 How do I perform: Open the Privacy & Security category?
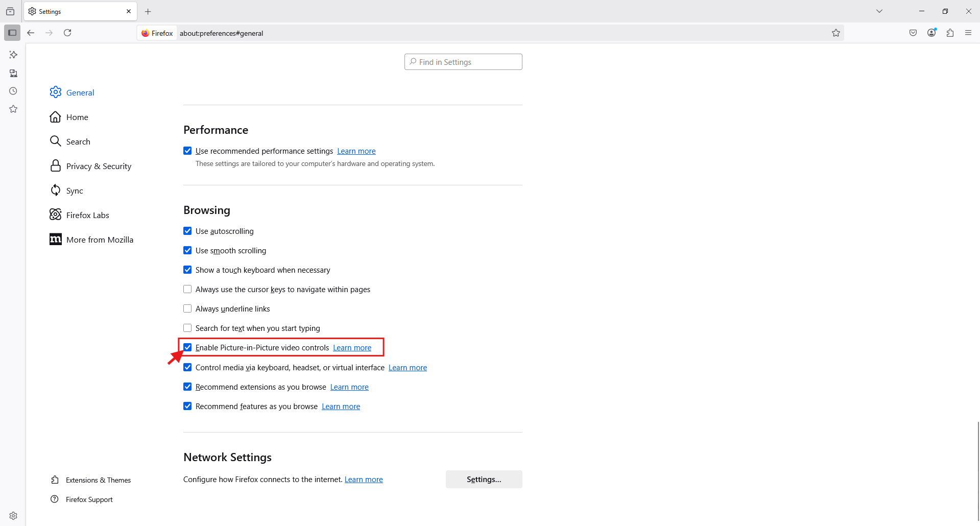click(x=99, y=166)
